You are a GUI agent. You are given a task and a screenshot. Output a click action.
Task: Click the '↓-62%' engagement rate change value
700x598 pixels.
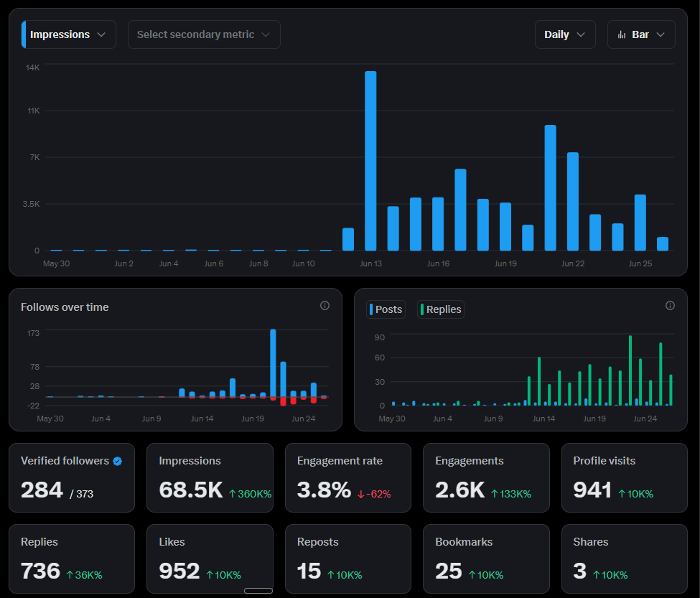coord(374,494)
